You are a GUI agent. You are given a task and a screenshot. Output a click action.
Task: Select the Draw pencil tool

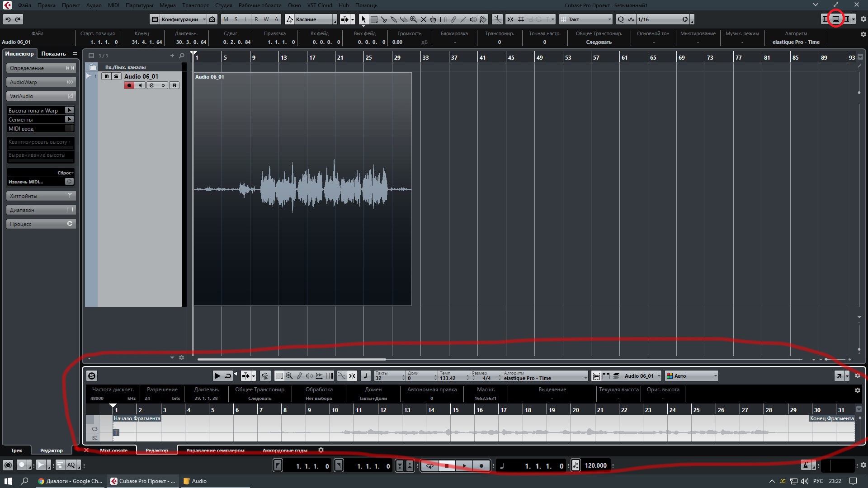pyautogui.click(x=453, y=19)
